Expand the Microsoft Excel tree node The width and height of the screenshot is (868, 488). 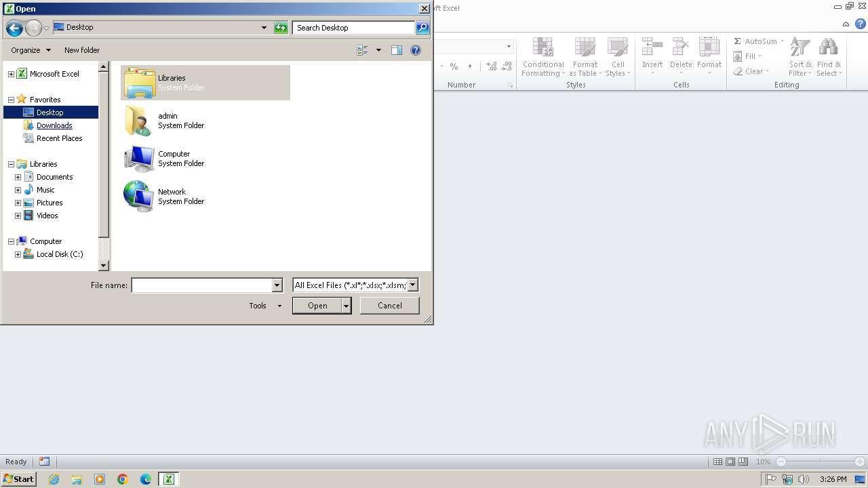(x=11, y=74)
